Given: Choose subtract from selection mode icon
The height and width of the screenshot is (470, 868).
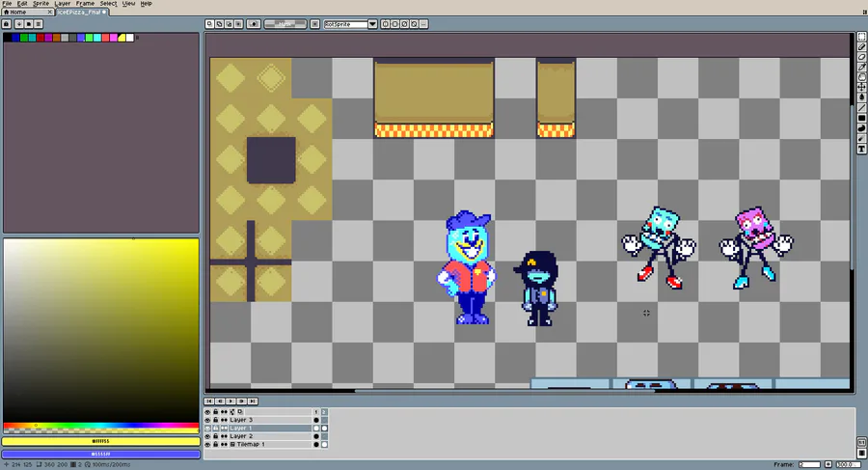Looking at the screenshot, I should coord(229,24).
